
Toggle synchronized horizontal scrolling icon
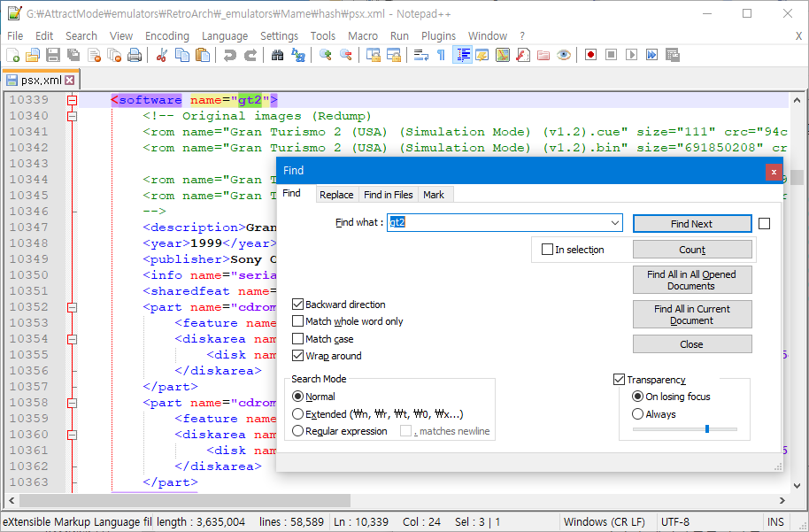394,55
